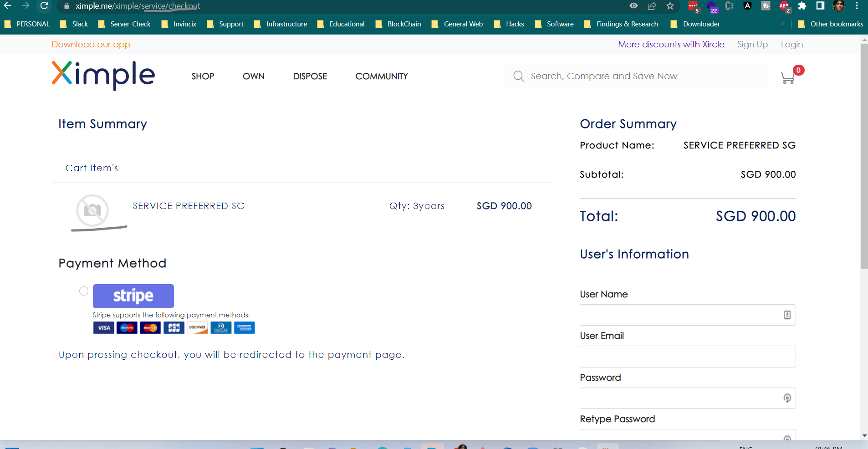Viewport: 868px width, 449px height.
Task: Click the browser address bar URL
Action: [138, 6]
